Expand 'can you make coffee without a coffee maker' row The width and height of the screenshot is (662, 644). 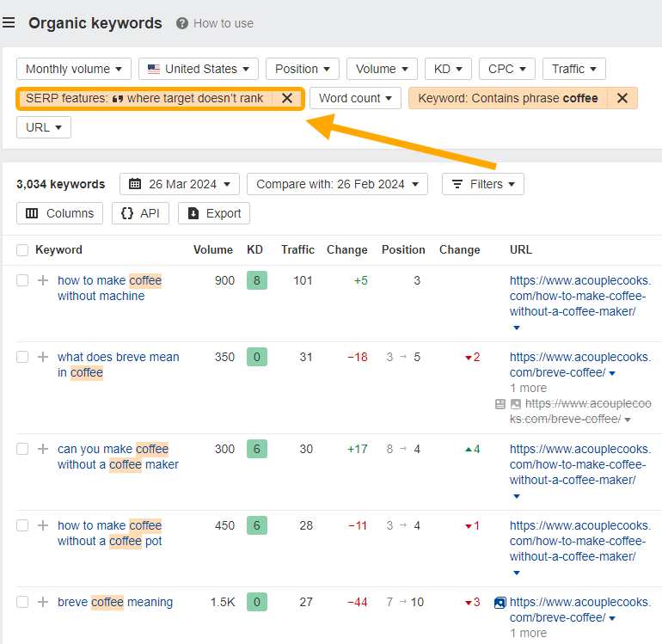(43, 449)
